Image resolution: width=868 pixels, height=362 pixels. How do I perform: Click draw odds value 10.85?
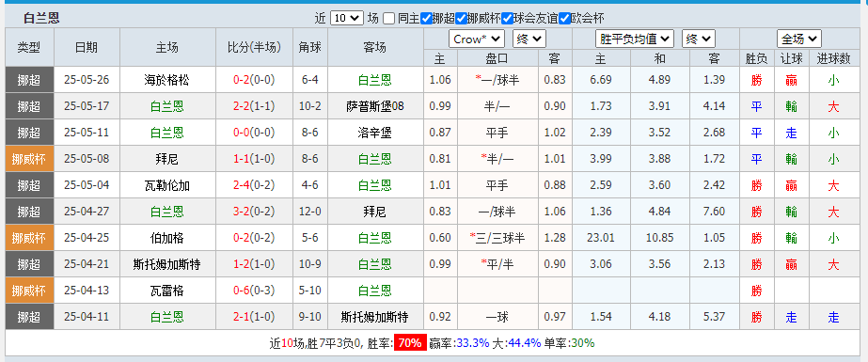pyautogui.click(x=659, y=238)
